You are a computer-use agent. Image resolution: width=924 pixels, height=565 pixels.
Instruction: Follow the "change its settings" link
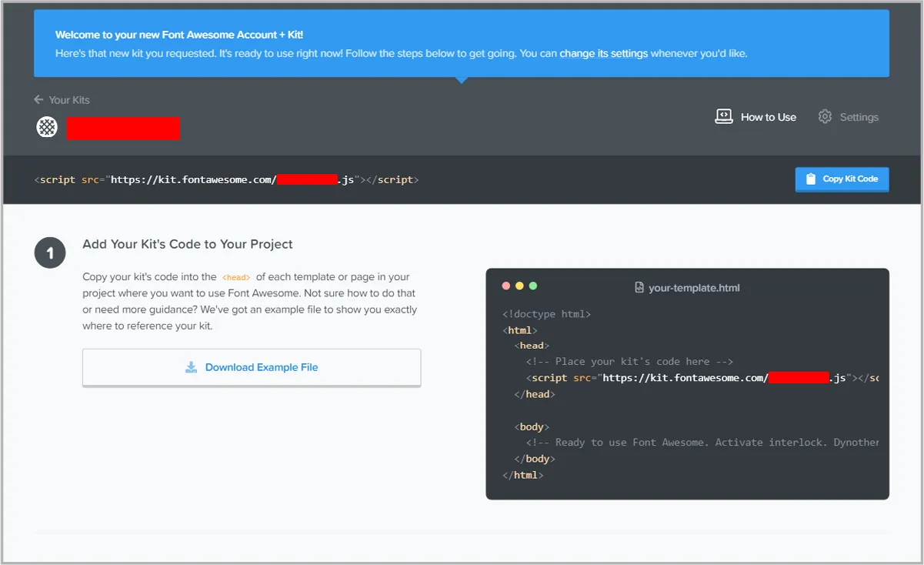click(x=603, y=54)
